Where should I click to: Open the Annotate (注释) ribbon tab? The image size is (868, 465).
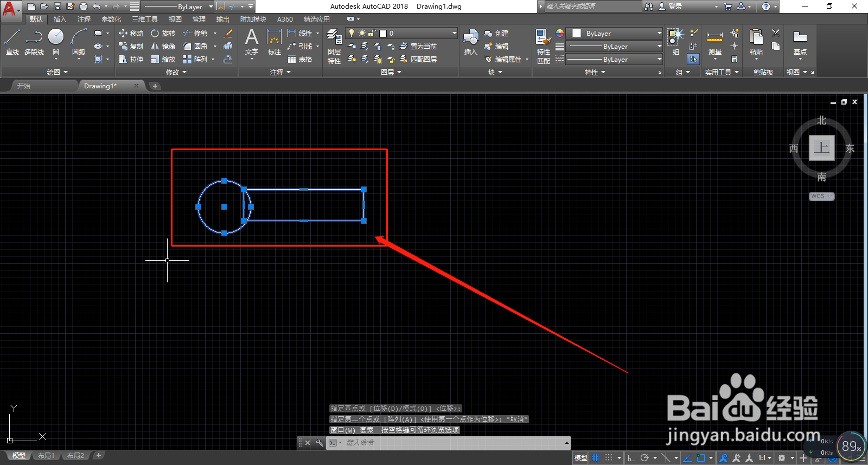(x=84, y=19)
